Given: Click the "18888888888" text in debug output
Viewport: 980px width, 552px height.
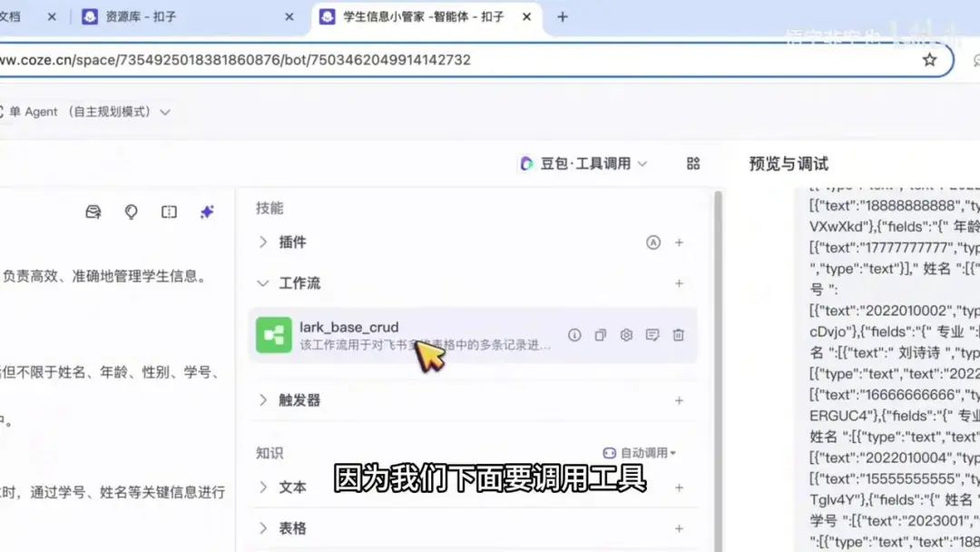Looking at the screenshot, I should [909, 206].
